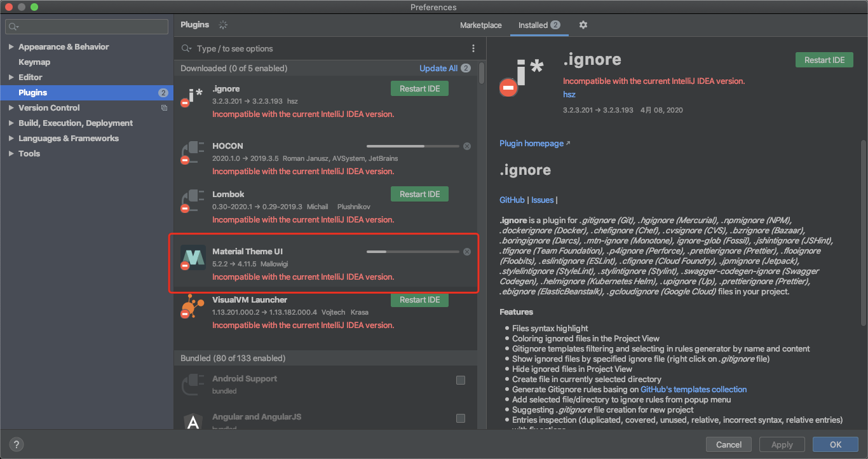Select the Android Support plugin row
868x459 pixels.
pos(325,385)
